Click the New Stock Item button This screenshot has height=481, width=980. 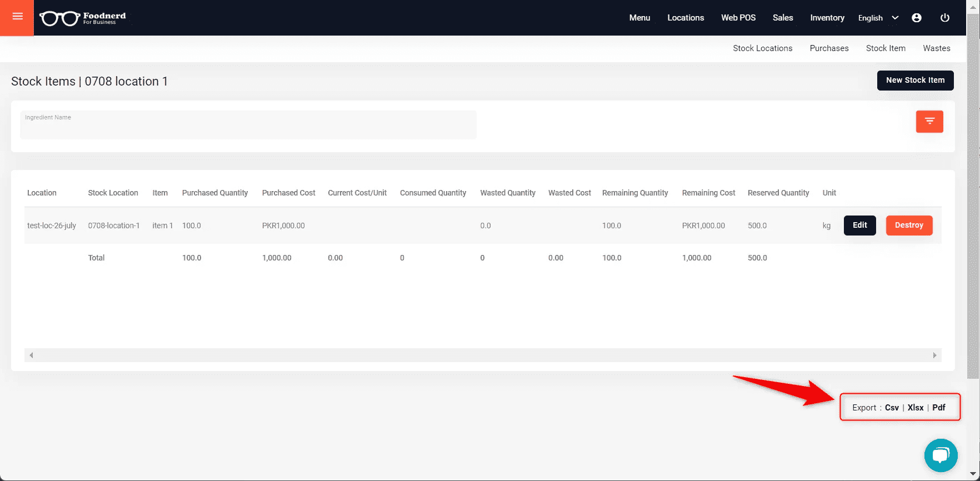915,80
